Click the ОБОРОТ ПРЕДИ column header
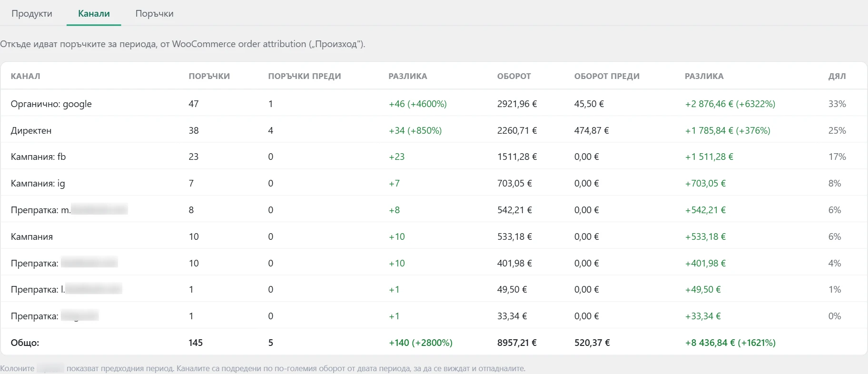 pyautogui.click(x=607, y=76)
